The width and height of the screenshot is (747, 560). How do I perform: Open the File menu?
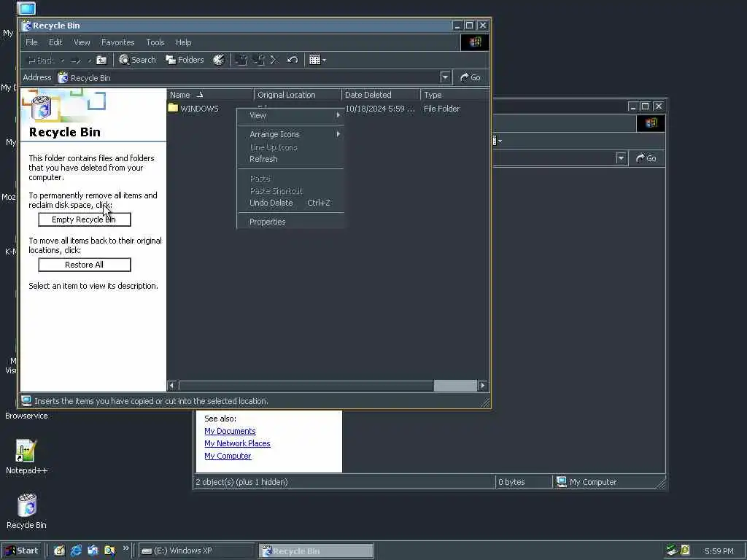31,42
